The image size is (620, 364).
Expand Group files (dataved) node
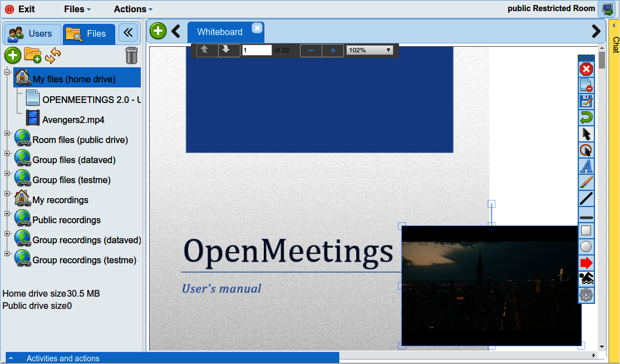7,154
